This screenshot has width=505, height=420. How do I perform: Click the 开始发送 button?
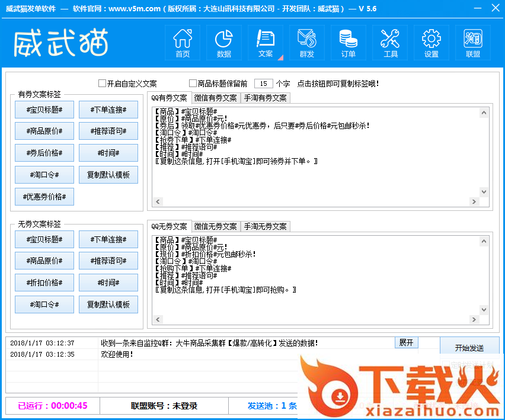tap(469, 348)
